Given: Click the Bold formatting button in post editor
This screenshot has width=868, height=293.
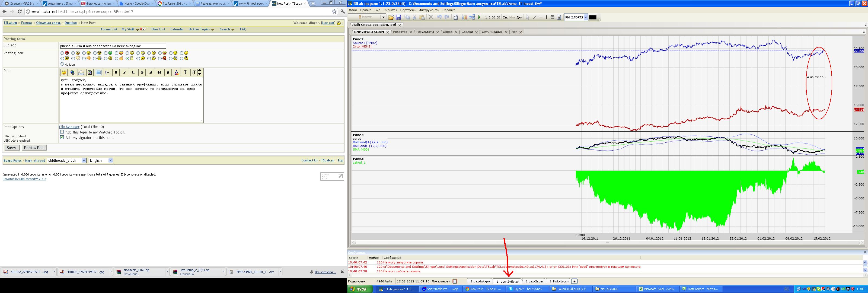Looking at the screenshot, I should pos(116,72).
